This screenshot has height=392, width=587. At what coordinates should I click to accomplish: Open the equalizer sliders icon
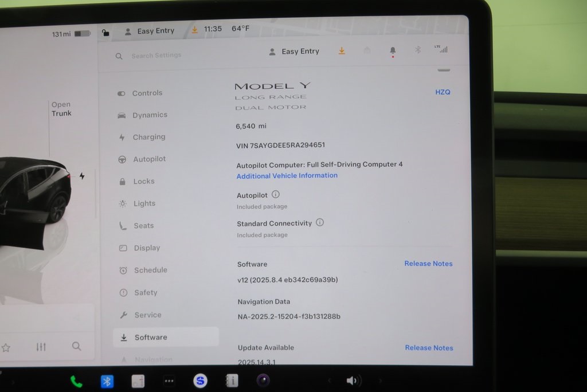[x=41, y=347]
